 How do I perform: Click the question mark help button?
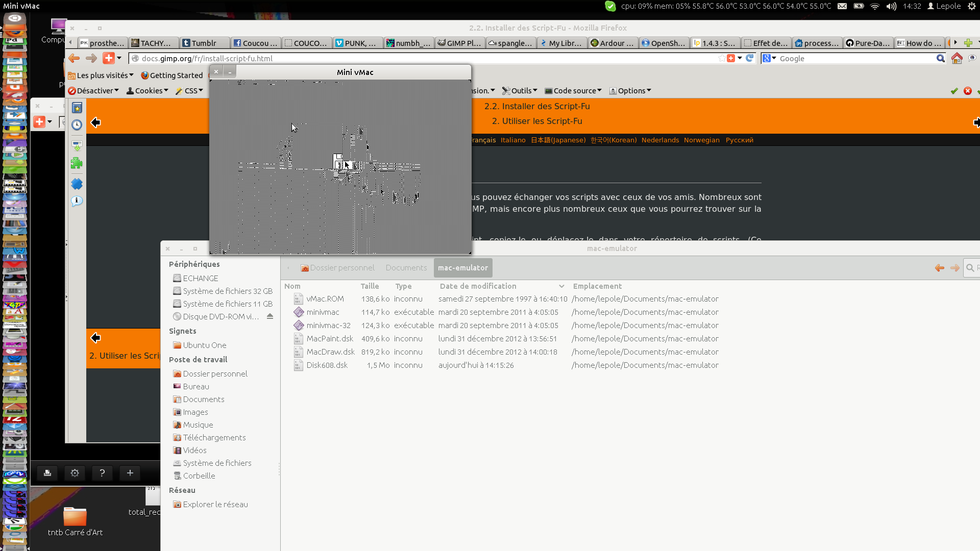102,473
